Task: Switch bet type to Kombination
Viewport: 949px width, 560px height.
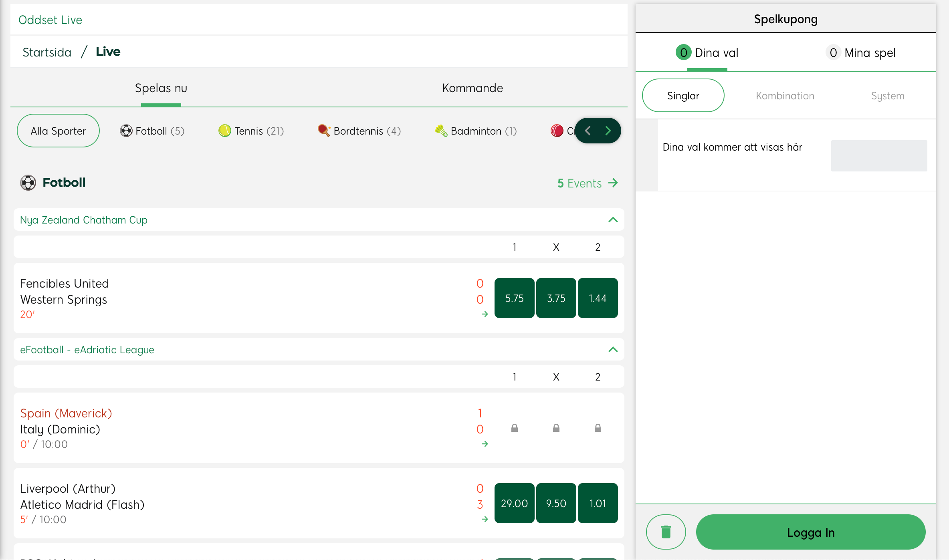Action: point(785,96)
